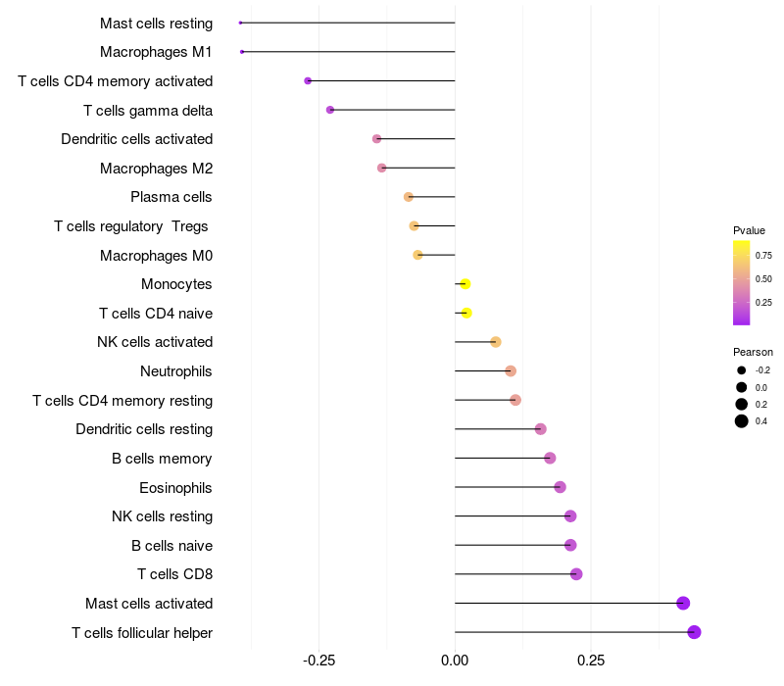Click the Neutrophils data point
This screenshot has width=784, height=686.
pos(511,370)
